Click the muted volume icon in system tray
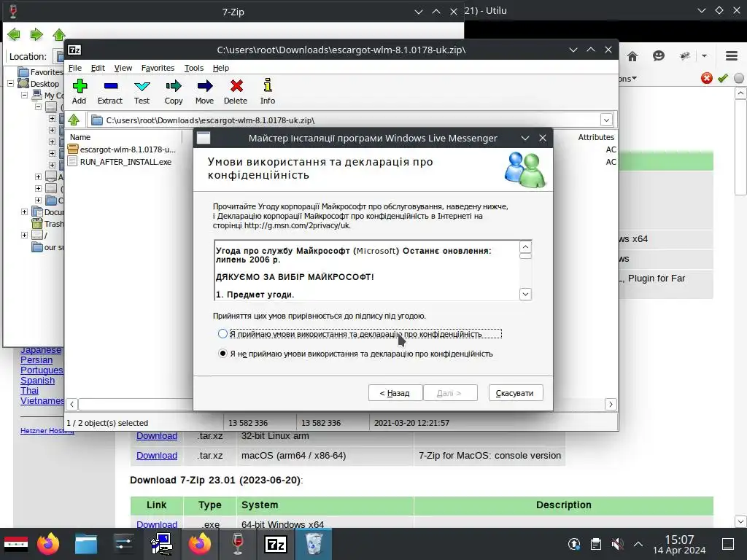The width and height of the screenshot is (747, 560). (x=617, y=544)
